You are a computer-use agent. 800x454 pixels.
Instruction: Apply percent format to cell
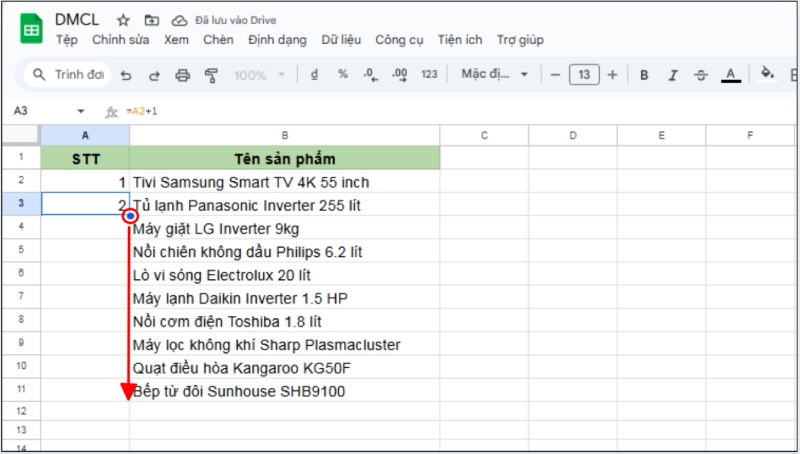pyautogui.click(x=343, y=74)
